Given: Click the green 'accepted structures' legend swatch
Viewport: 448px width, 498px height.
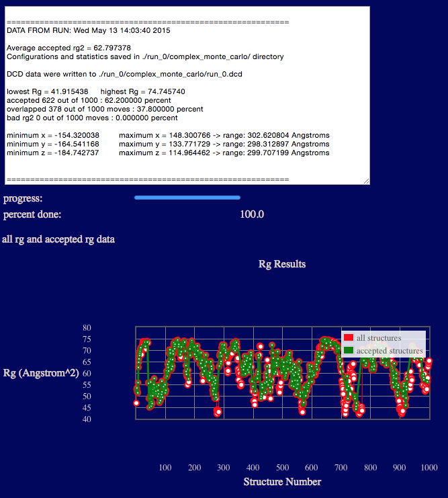Looking at the screenshot, I should (x=349, y=350).
